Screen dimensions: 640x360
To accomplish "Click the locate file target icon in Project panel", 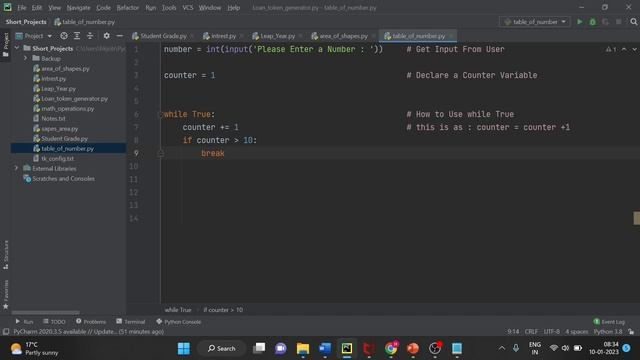I will point(64,36).
